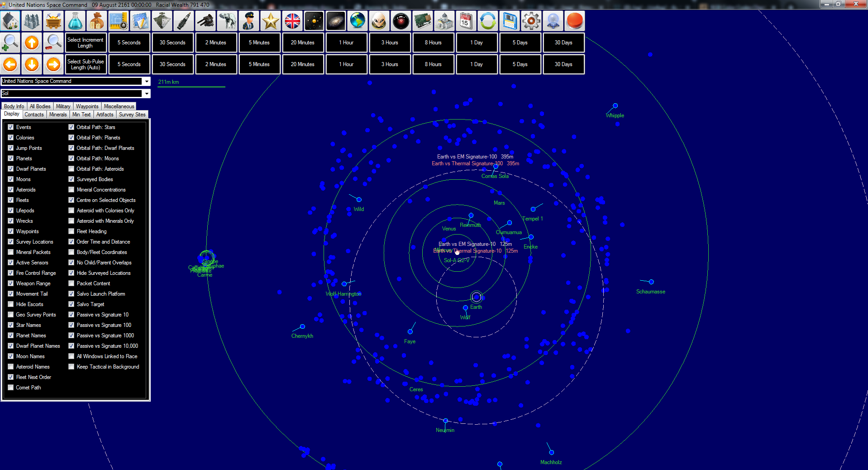Zoom out with the magnifier minus icon
868x470 pixels.
(54, 43)
